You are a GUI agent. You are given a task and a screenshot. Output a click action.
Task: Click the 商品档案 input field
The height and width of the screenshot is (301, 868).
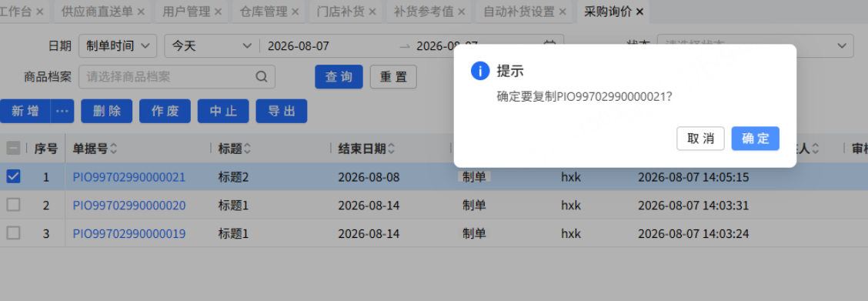(x=177, y=76)
